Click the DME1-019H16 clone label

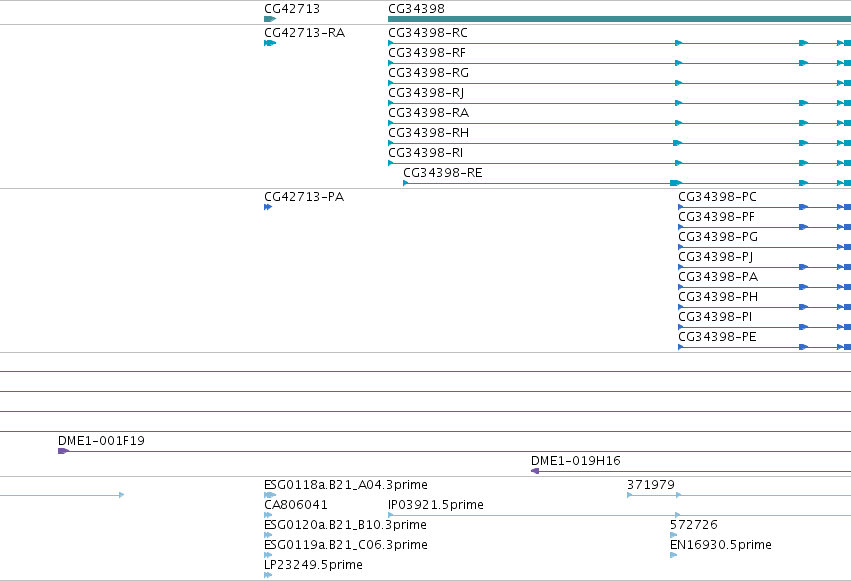(576, 461)
